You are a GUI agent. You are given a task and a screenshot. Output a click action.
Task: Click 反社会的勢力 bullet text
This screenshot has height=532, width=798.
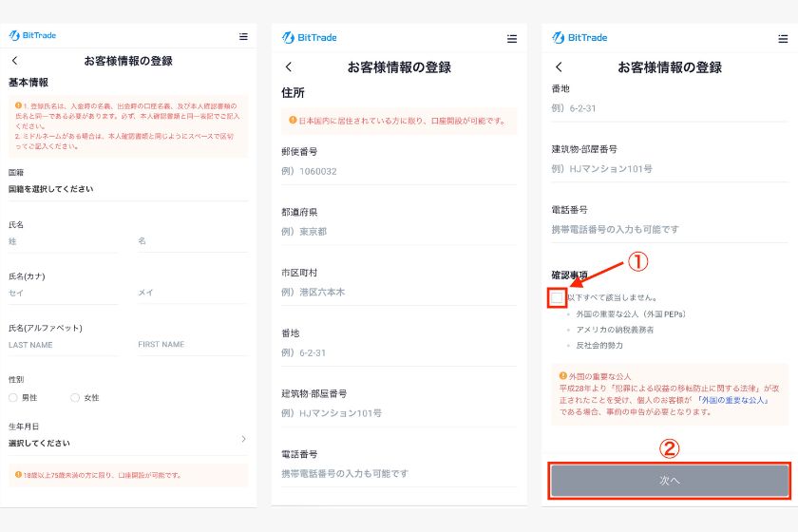pyautogui.click(x=599, y=345)
